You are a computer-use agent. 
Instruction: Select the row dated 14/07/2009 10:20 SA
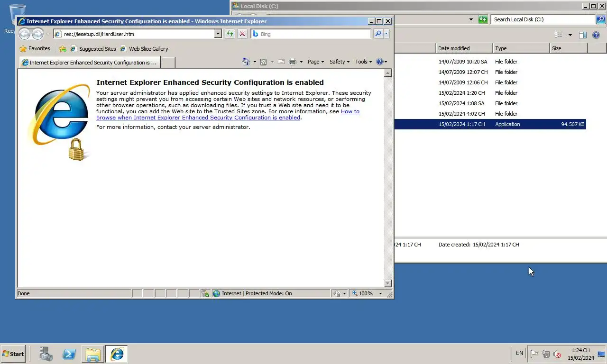click(x=490, y=62)
